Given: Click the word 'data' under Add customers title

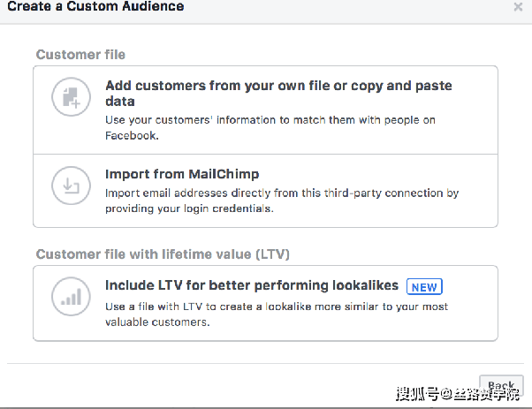Looking at the screenshot, I should pos(120,102).
